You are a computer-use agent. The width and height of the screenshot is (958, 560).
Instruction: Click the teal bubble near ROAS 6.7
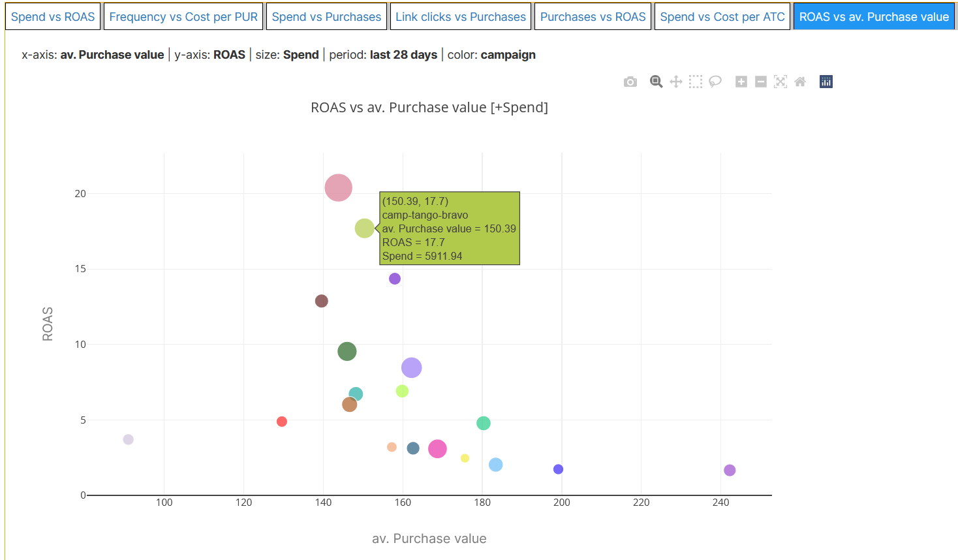point(356,394)
